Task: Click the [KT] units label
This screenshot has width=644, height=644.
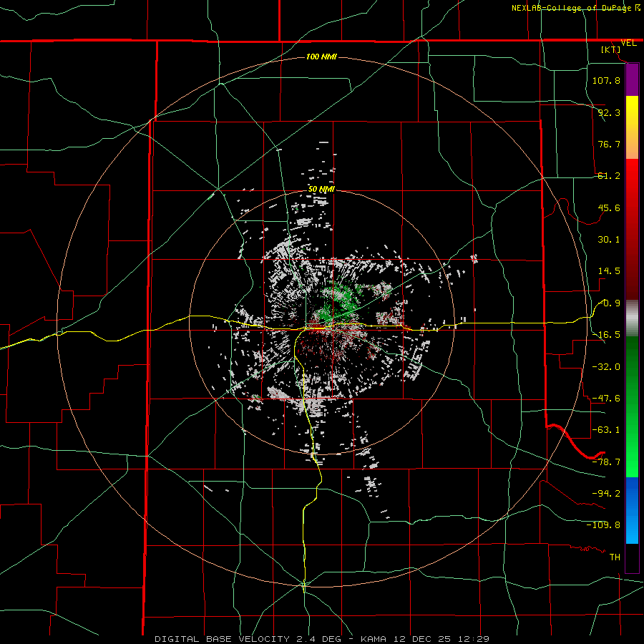Action: point(611,49)
